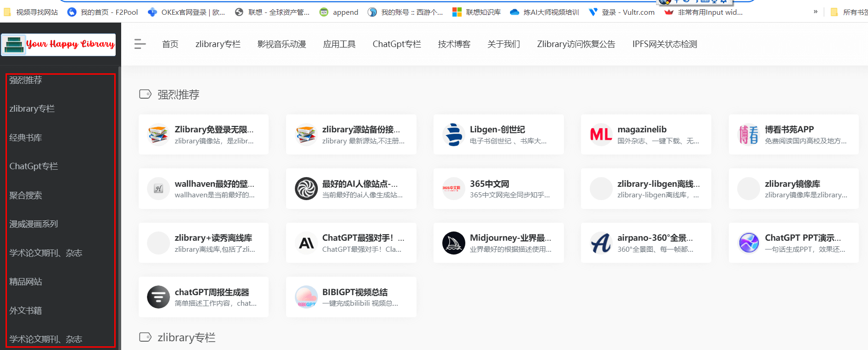Toggle the sidebar hamburger menu icon

tap(140, 44)
